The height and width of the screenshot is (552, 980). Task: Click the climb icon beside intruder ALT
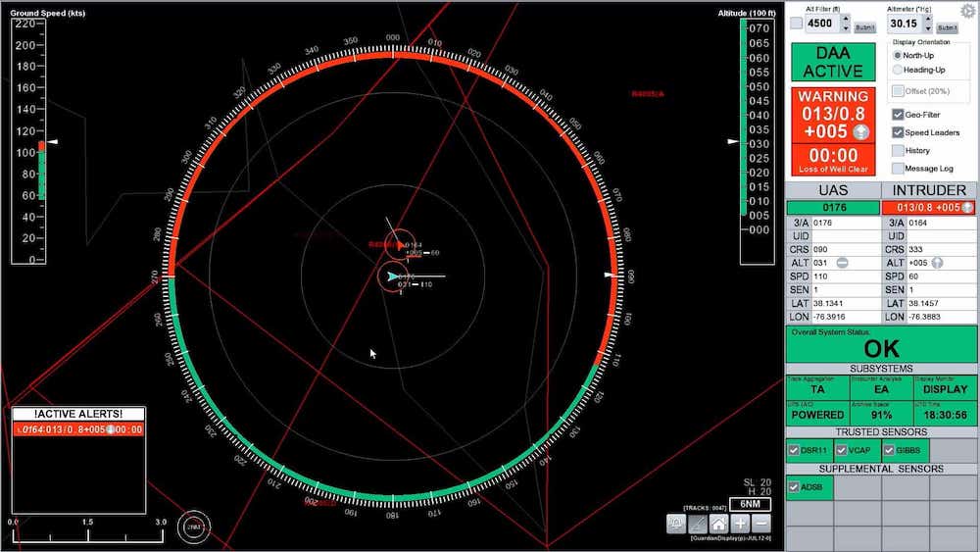point(937,263)
